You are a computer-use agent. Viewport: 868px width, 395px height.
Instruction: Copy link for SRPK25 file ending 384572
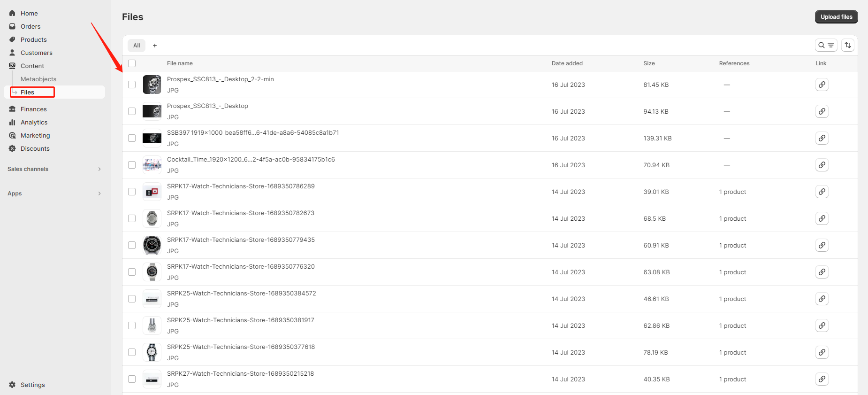click(822, 299)
